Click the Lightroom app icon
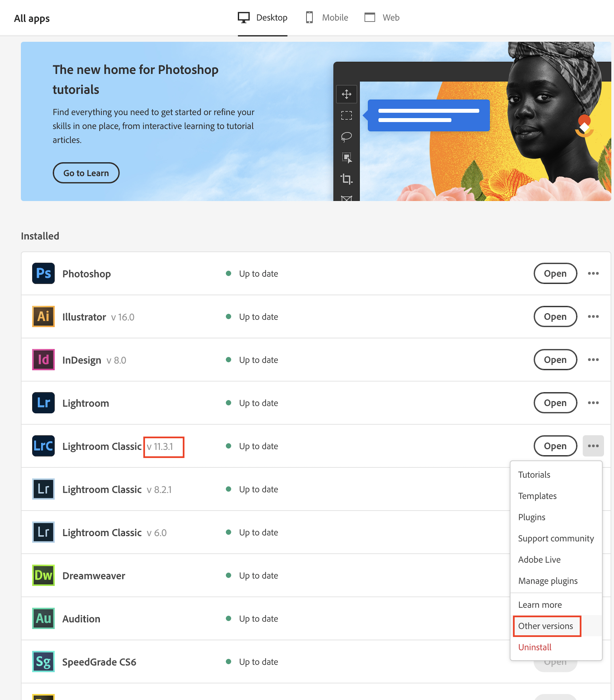The image size is (614, 700). click(x=43, y=403)
